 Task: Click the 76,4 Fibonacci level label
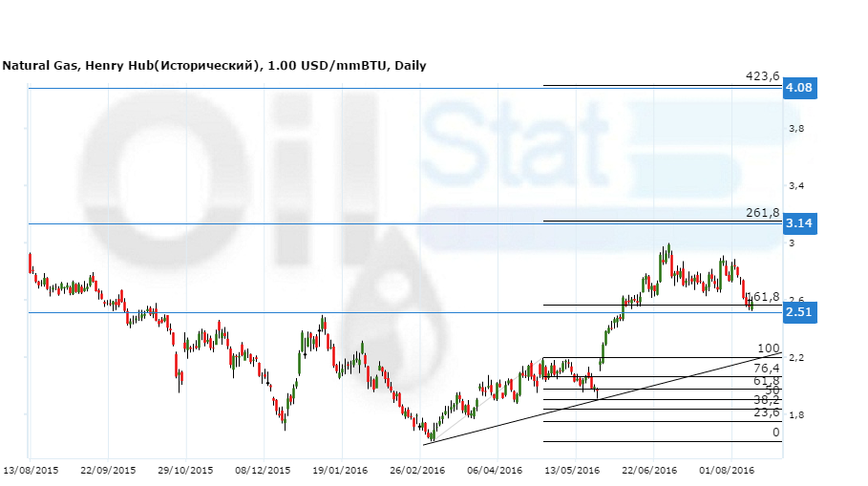(767, 368)
